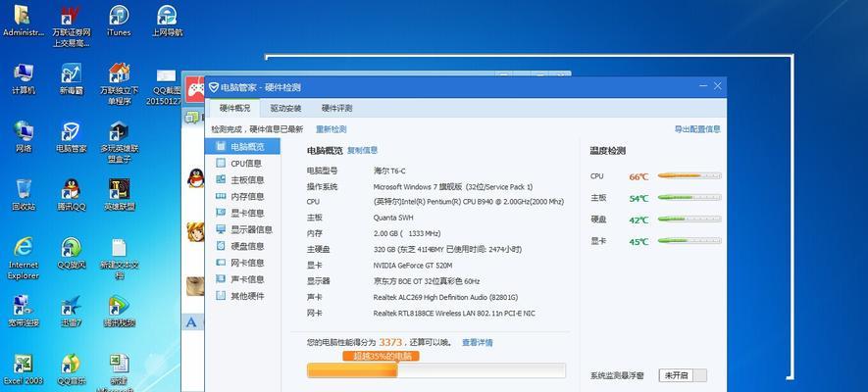Image resolution: width=868 pixels, height=392 pixels.
Task: Open the iTunes desktop shortcut
Action: point(119,21)
